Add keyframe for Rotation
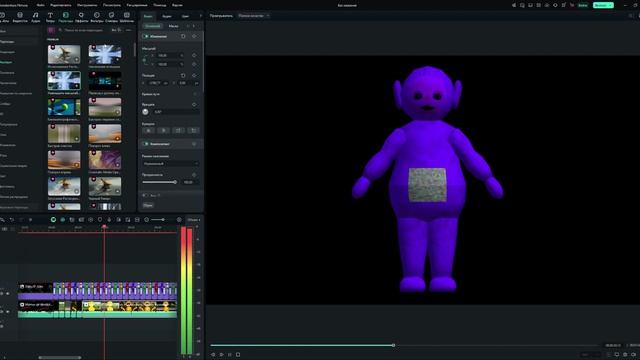Viewport: 640px width, 360px height. 194,104
